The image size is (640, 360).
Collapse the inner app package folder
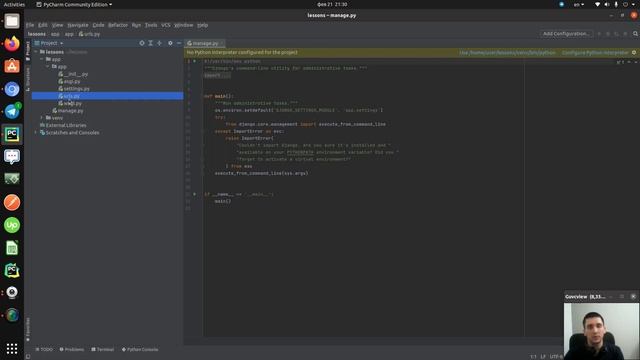coord(47,67)
